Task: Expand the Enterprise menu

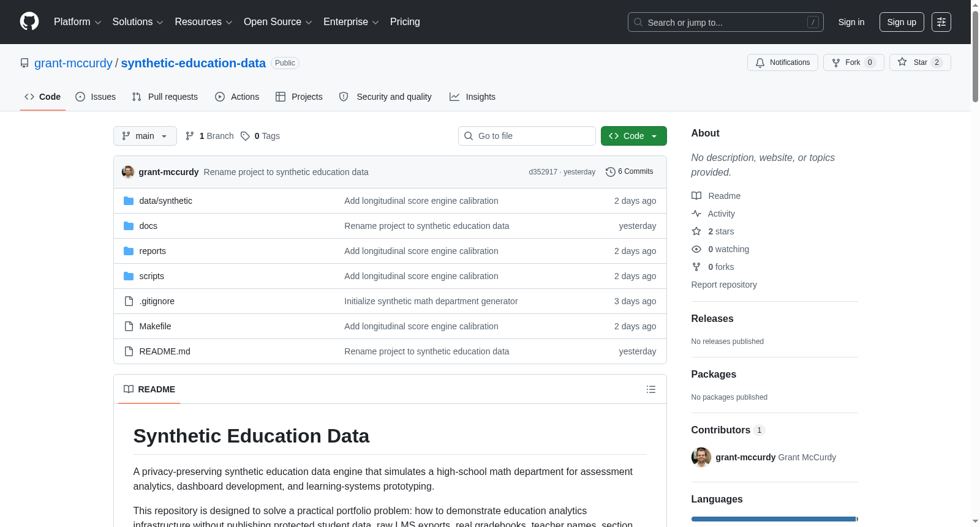Action: click(351, 22)
